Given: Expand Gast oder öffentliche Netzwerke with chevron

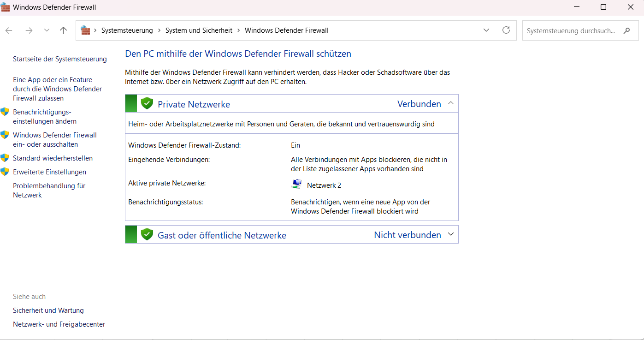Looking at the screenshot, I should (x=451, y=234).
